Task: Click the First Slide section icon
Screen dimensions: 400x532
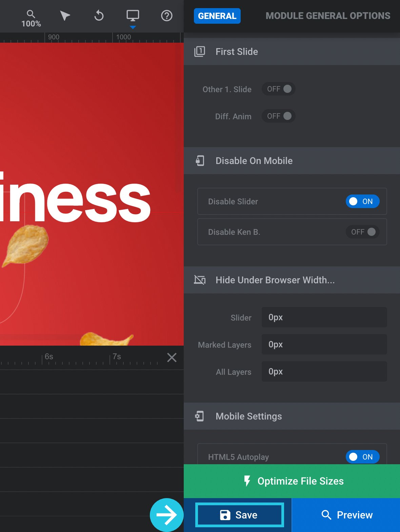Action: [x=200, y=52]
